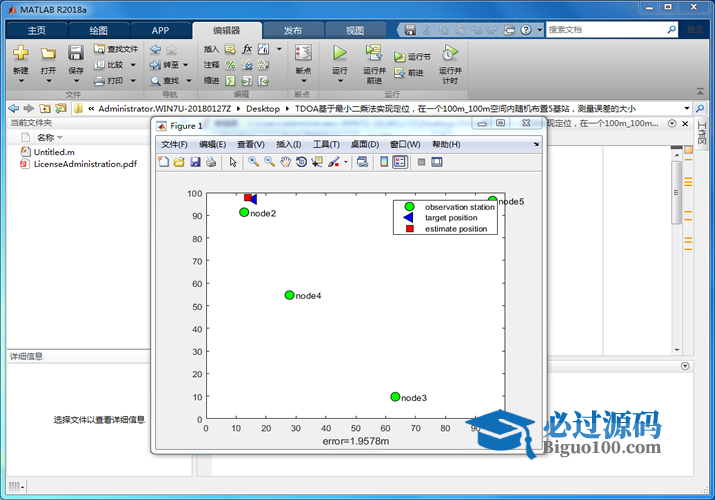Click the 运行节 button

(x=412, y=57)
